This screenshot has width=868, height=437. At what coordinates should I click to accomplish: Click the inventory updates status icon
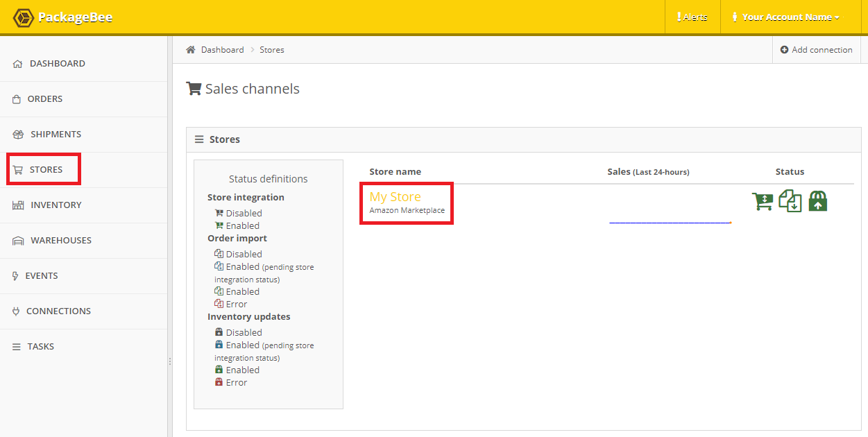818,201
